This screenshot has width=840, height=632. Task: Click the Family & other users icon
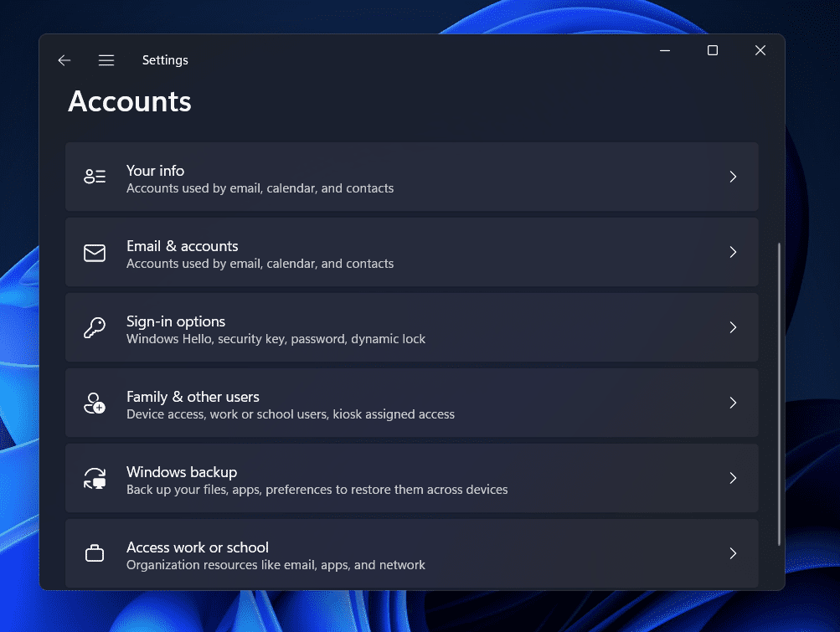point(95,403)
